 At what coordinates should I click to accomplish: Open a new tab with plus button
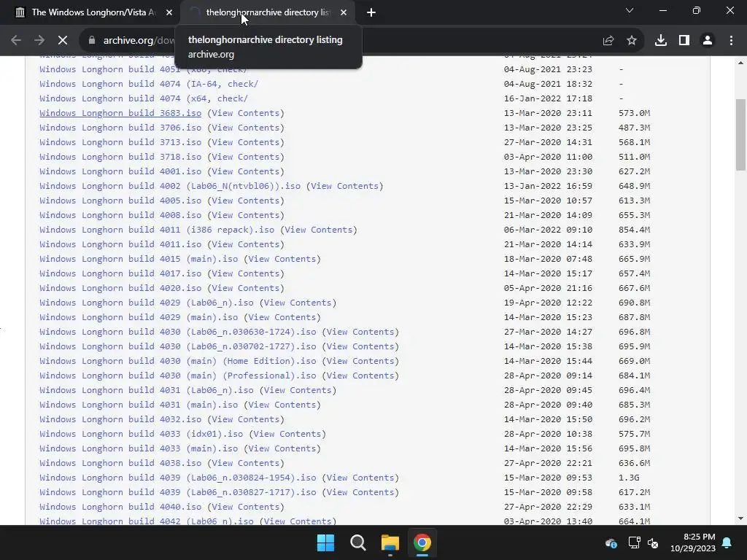click(371, 12)
